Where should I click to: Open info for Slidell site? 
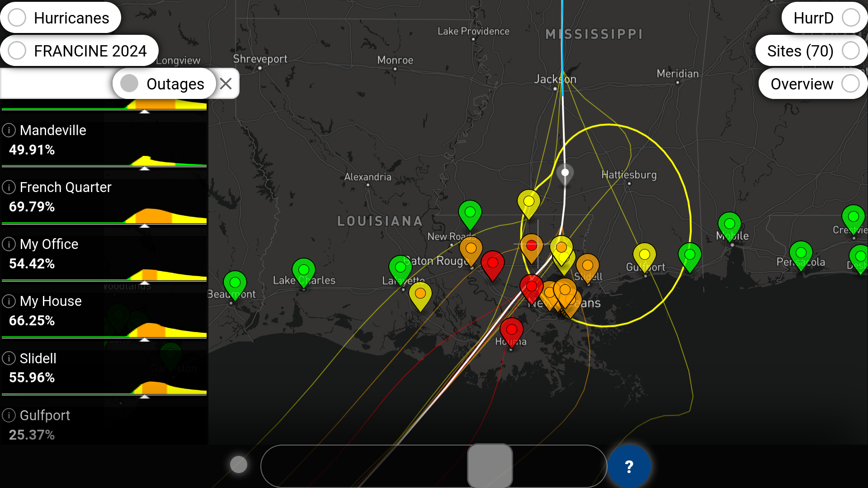coord(9,358)
